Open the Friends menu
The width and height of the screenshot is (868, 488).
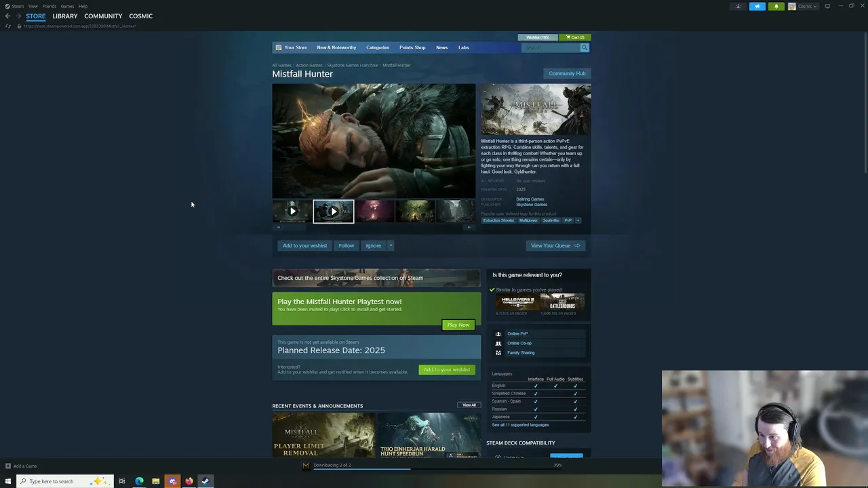click(x=50, y=6)
